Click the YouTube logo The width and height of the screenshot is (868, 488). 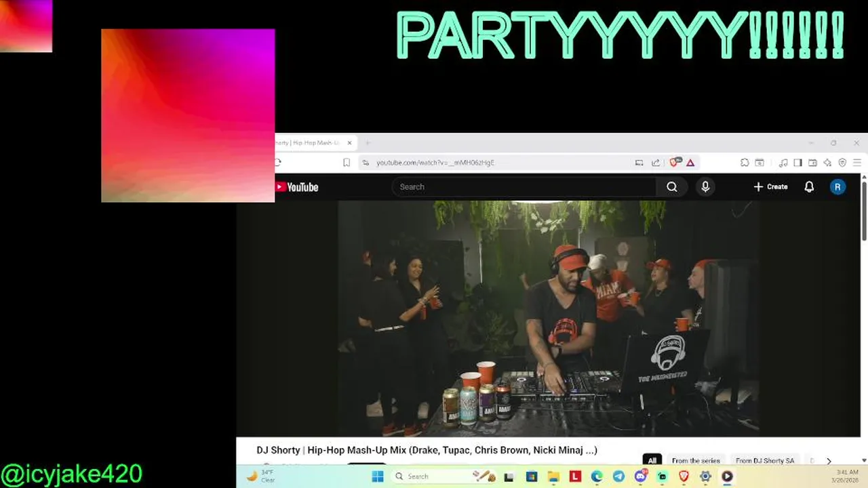pyautogui.click(x=296, y=187)
